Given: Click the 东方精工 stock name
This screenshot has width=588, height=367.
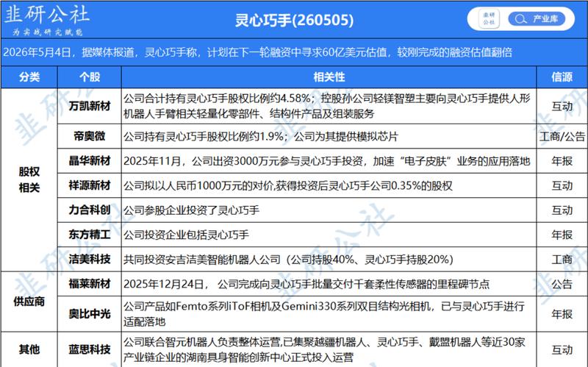Looking at the screenshot, I should point(89,235).
